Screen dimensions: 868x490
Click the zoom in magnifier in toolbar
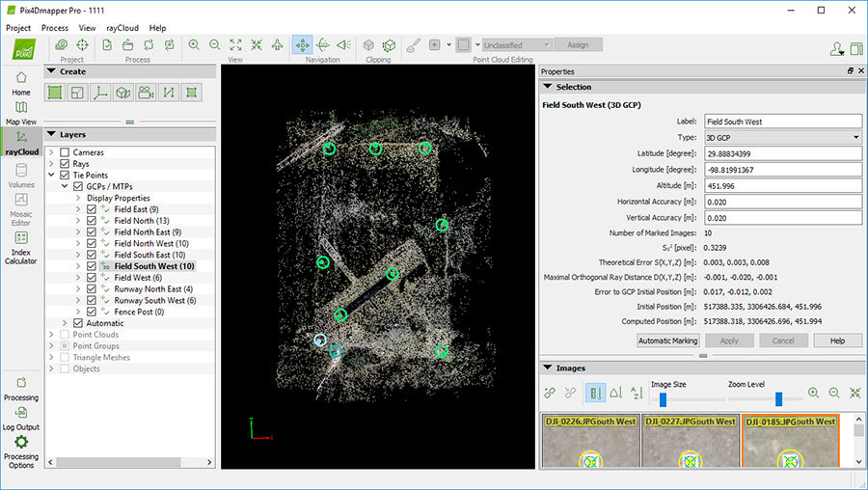point(194,45)
